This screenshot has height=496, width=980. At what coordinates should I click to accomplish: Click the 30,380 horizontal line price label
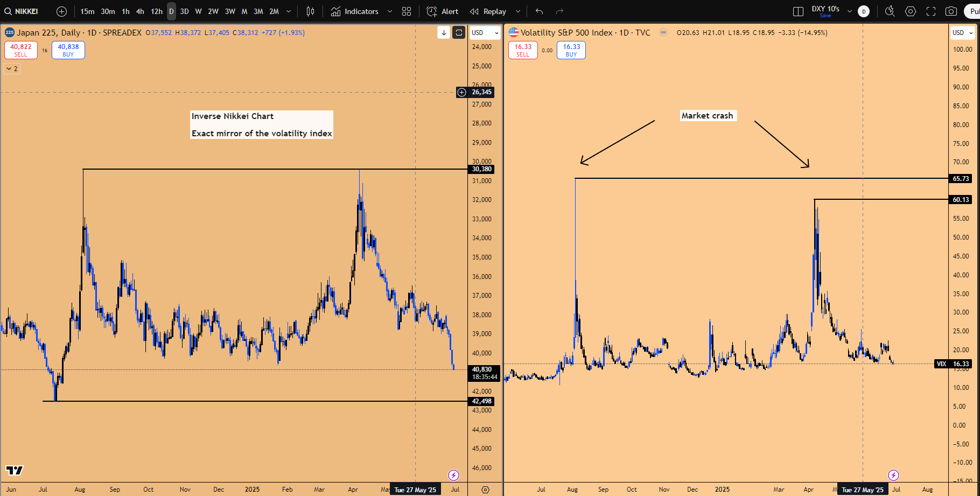click(482, 169)
